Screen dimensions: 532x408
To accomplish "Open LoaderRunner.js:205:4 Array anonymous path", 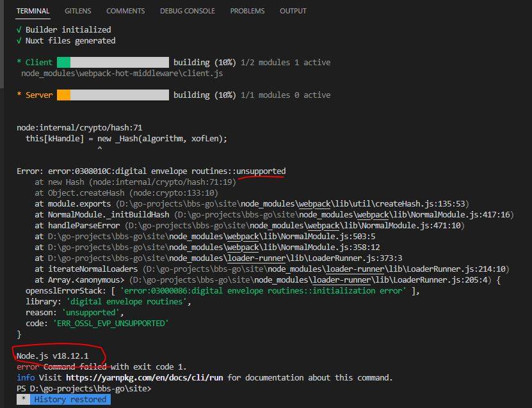I will tap(310, 280).
